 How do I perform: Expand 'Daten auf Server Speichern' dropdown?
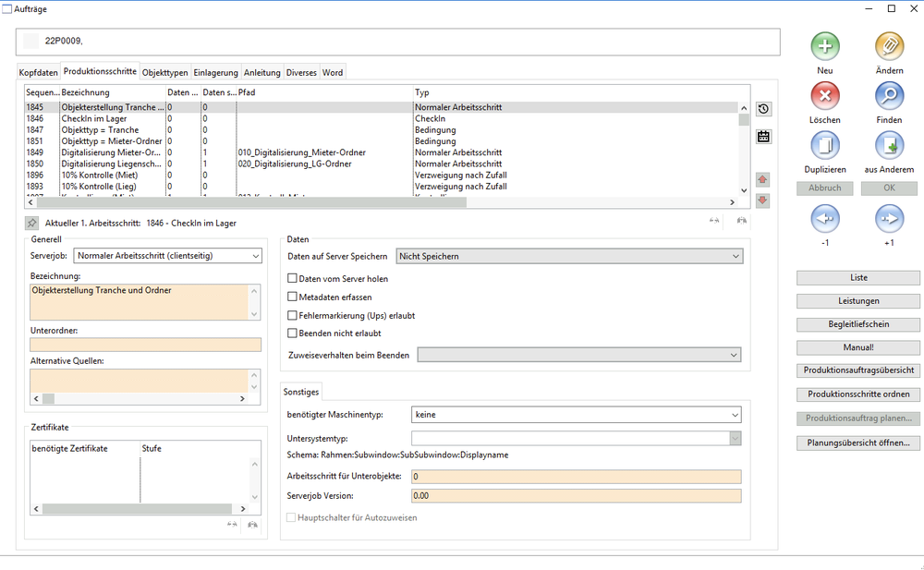(568, 256)
